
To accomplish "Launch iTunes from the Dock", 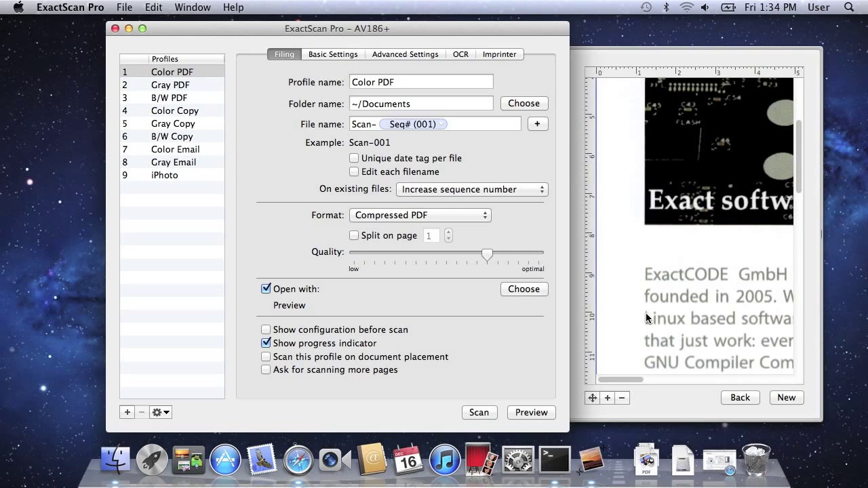I will pyautogui.click(x=445, y=460).
